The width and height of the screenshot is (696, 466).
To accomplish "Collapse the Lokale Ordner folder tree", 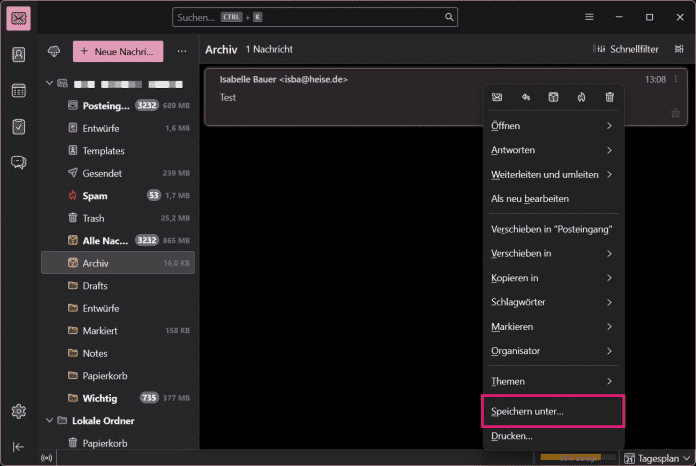I will click(x=49, y=421).
